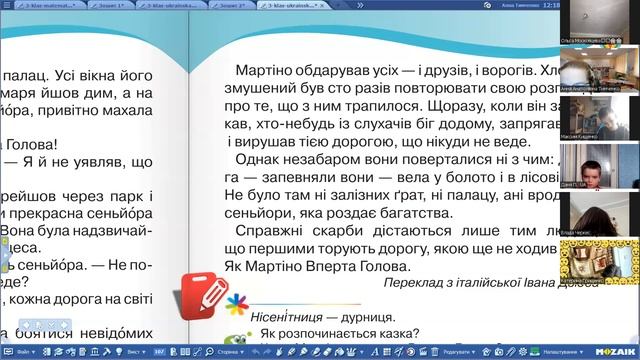This screenshot has width=640, height=360.
Task: Select the single page view icon
Action: 173,351
